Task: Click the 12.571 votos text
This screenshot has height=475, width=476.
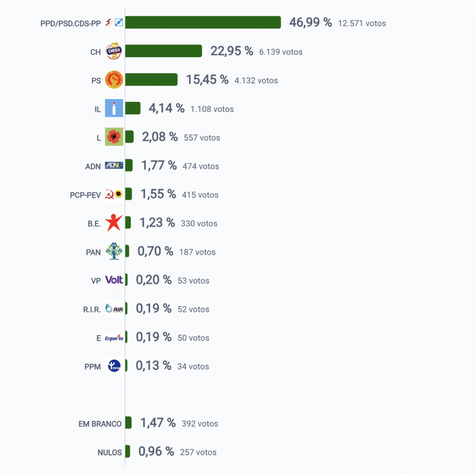Action: click(363, 23)
